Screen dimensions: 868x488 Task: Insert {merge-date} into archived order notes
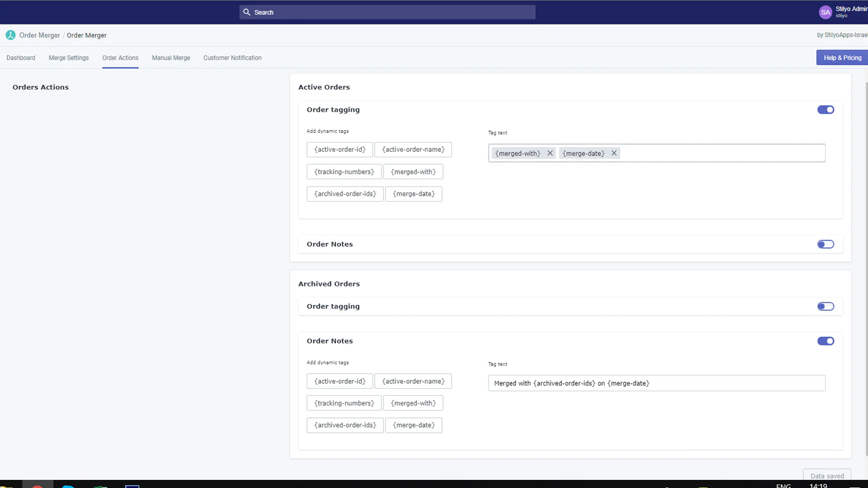pyautogui.click(x=413, y=425)
